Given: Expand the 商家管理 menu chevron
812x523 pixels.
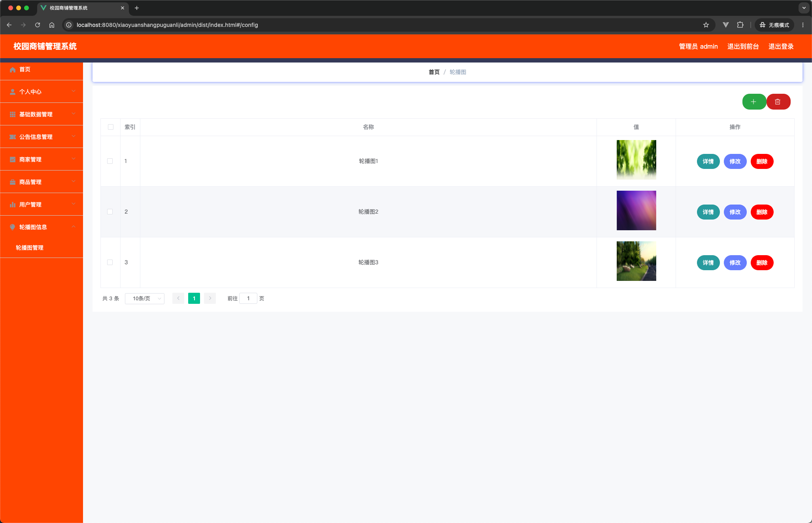Looking at the screenshot, I should pos(74,159).
